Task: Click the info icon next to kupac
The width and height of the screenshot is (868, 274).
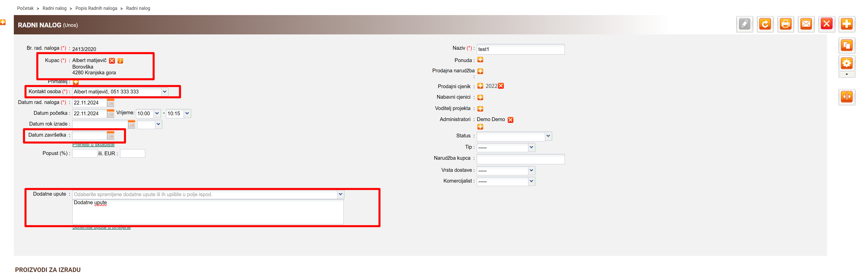Action: [x=120, y=61]
